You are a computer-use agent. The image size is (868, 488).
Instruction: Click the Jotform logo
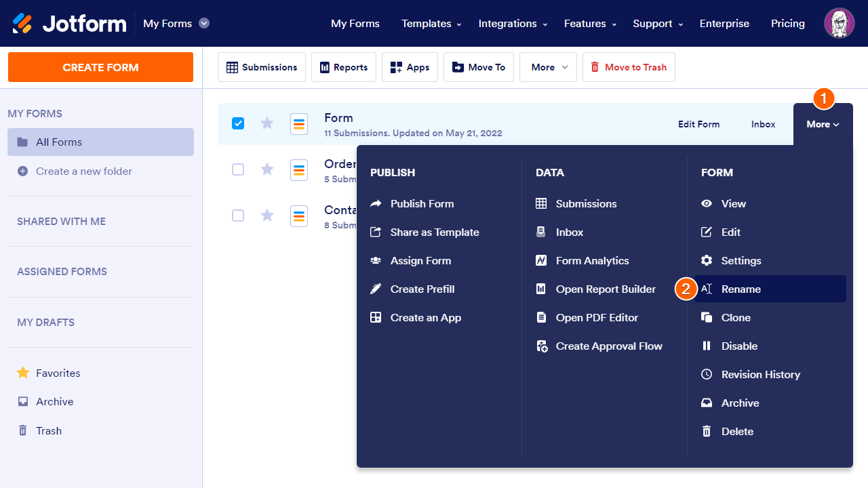click(69, 24)
